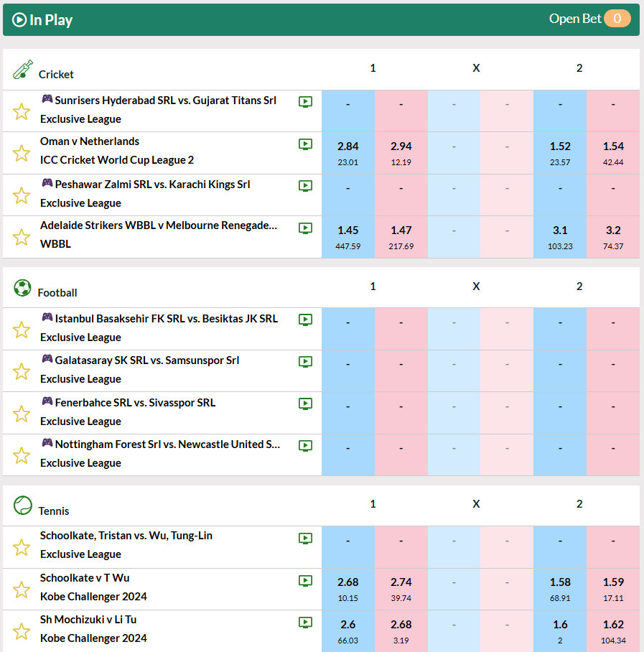Pick back odds 1.58 for T Wu
Screen dimensions: 644x652
560,588
